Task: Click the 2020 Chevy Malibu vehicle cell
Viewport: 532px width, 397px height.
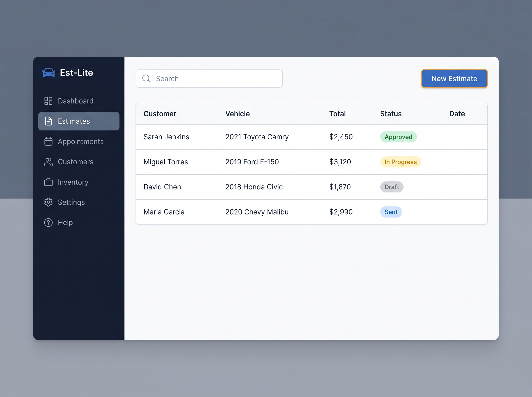Action: click(257, 212)
